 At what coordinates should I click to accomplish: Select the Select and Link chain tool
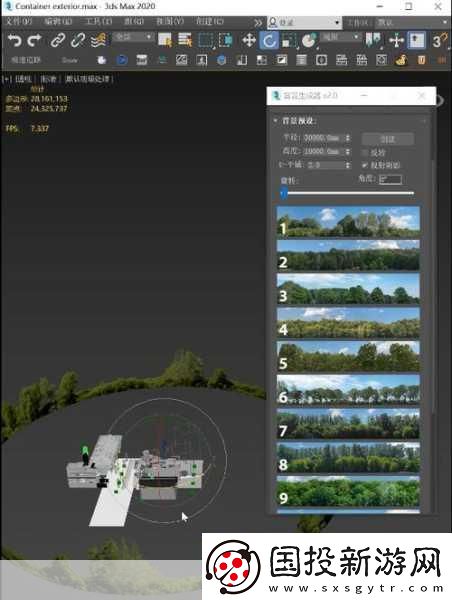coord(57,40)
